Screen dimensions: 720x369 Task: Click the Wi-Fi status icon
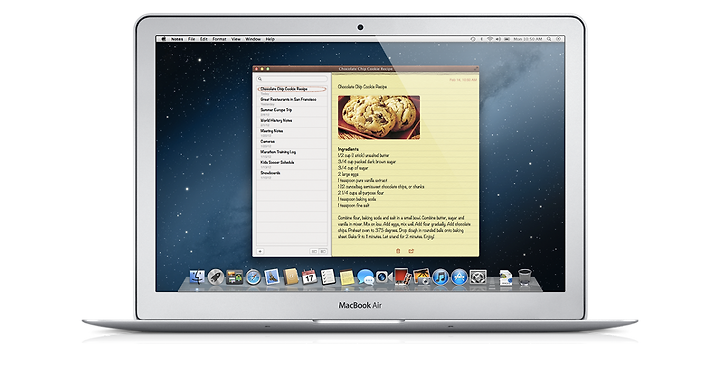[x=490, y=39]
